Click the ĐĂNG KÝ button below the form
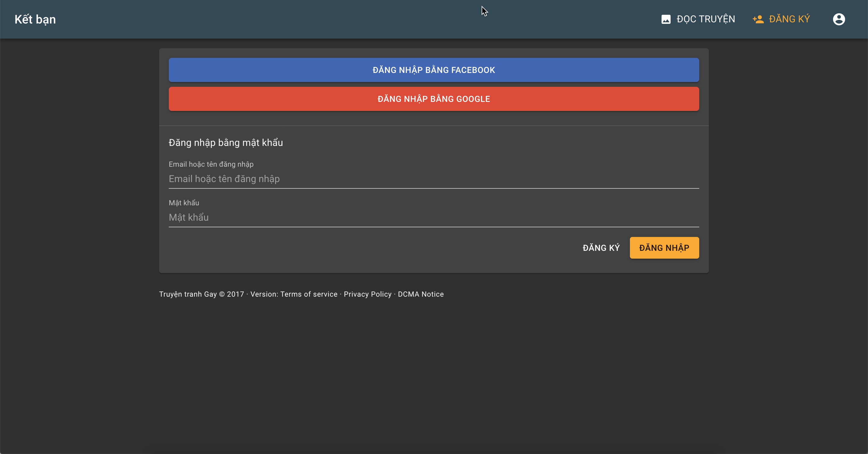Image resolution: width=868 pixels, height=454 pixels. (601, 248)
